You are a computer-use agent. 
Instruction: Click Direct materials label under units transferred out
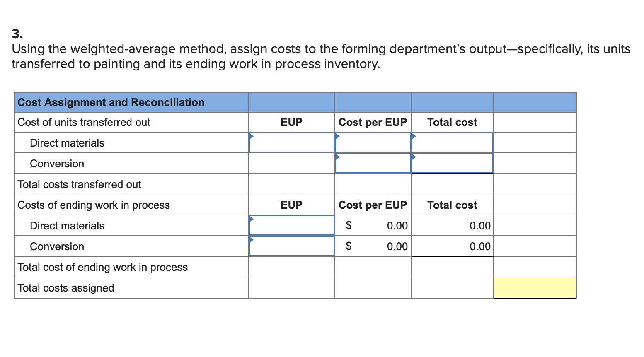pyautogui.click(x=67, y=143)
